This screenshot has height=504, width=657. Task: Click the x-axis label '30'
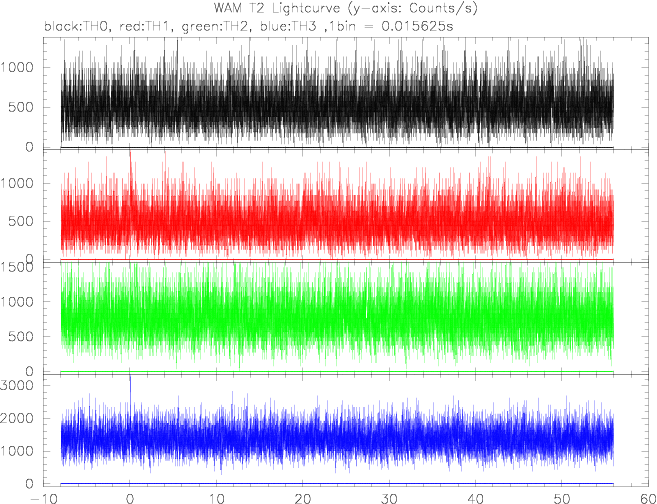point(390,499)
